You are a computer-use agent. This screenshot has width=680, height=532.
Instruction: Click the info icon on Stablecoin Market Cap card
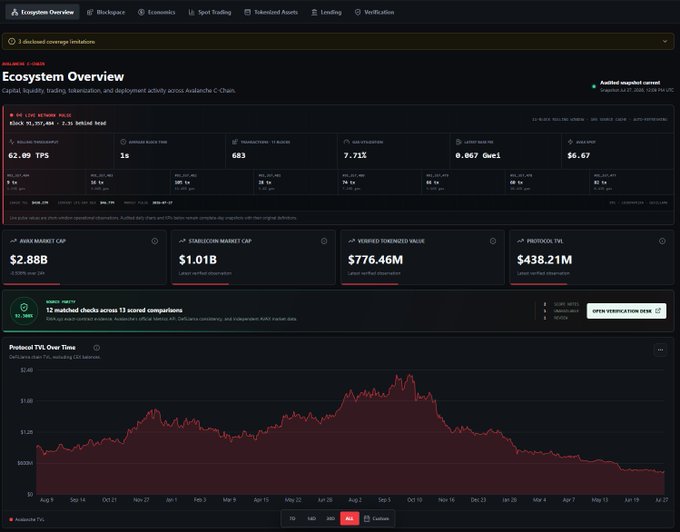point(324,241)
